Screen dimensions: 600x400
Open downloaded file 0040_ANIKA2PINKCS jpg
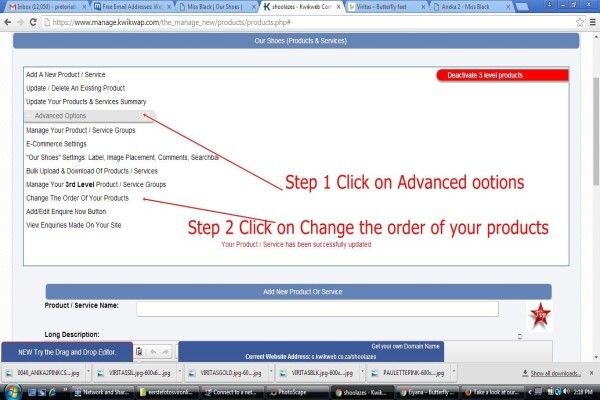pos(44,373)
